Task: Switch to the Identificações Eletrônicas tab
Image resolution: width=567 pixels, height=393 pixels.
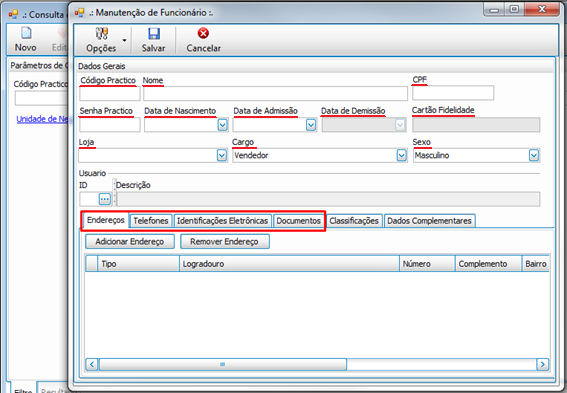Action: click(x=222, y=221)
